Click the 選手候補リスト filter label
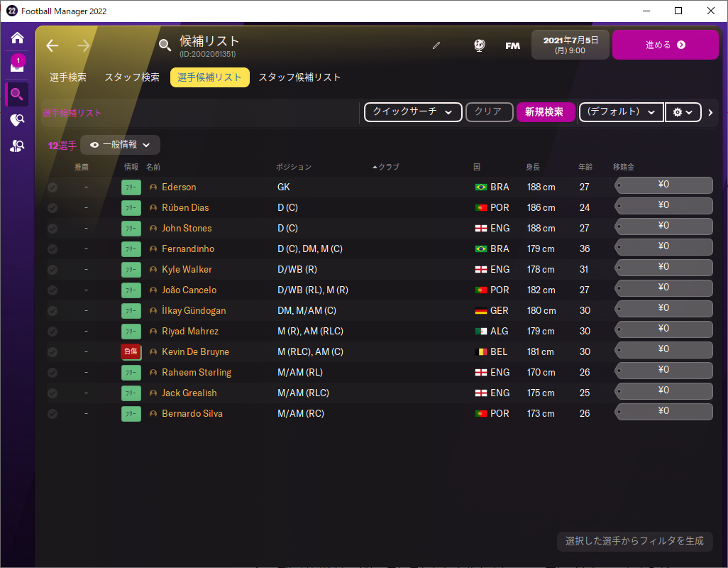 (x=72, y=113)
